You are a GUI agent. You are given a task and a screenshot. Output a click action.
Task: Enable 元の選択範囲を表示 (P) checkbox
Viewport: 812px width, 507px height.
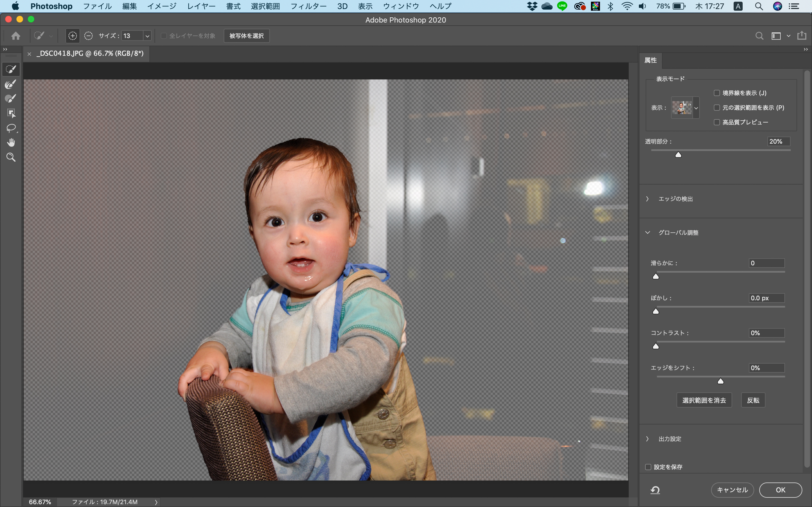[x=717, y=107]
